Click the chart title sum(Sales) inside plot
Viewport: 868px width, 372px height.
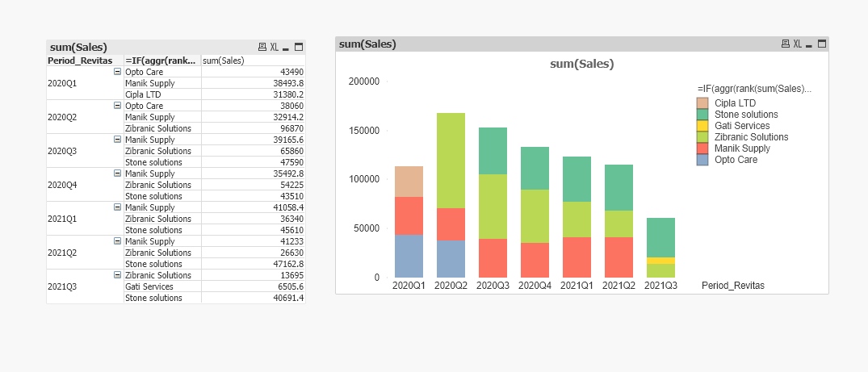(582, 65)
